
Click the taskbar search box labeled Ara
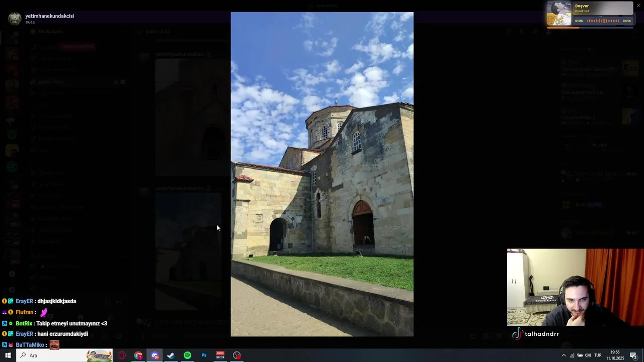click(65, 355)
